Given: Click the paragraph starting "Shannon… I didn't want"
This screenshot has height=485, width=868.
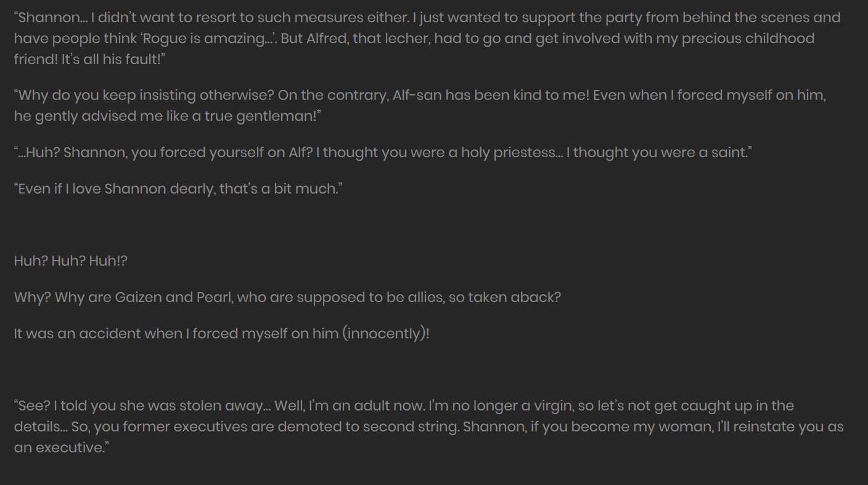Looking at the screenshot, I should pyautogui.click(x=427, y=38).
